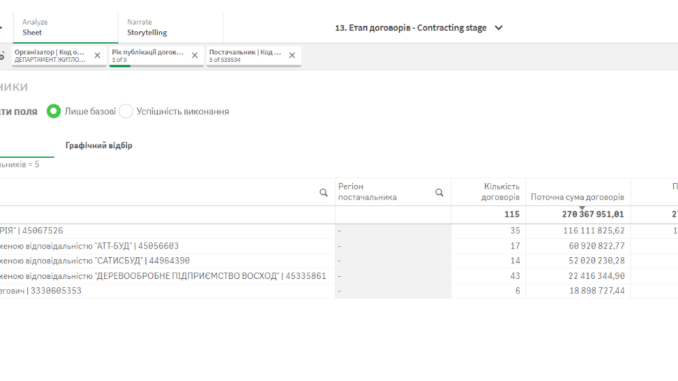
Task: Sort by Поточна сума договорів column
Action: point(577,197)
